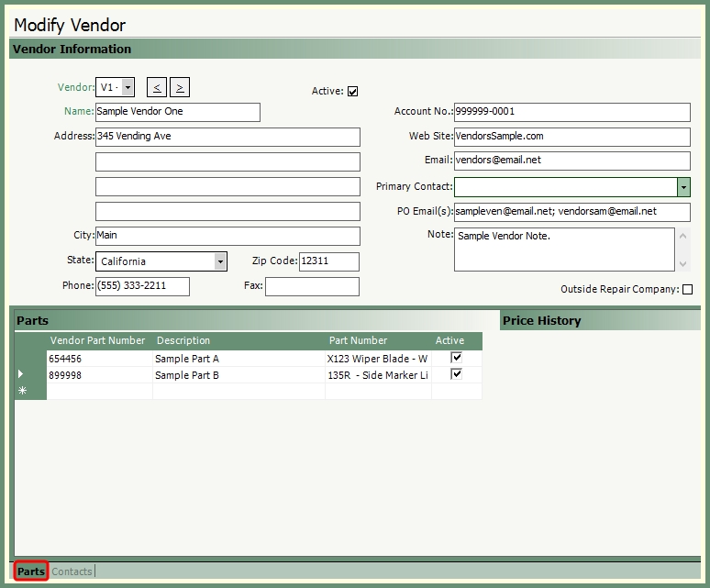The height and width of the screenshot is (588, 710).
Task: Sort by Vendor Part Number column header
Action: (x=97, y=340)
